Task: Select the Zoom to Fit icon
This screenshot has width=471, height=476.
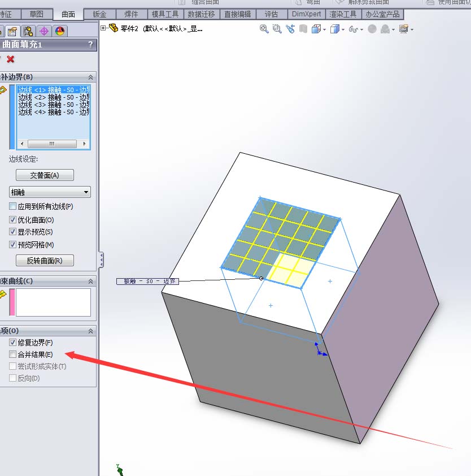Action: 264,28
